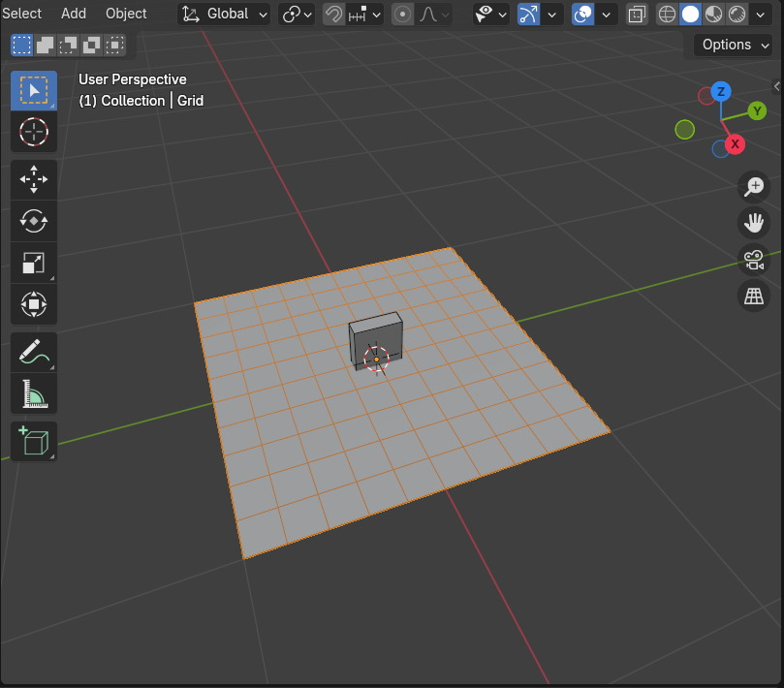This screenshot has width=784, height=688.
Task: Expand the sidebar with the edge arrow
Action: 777,86
